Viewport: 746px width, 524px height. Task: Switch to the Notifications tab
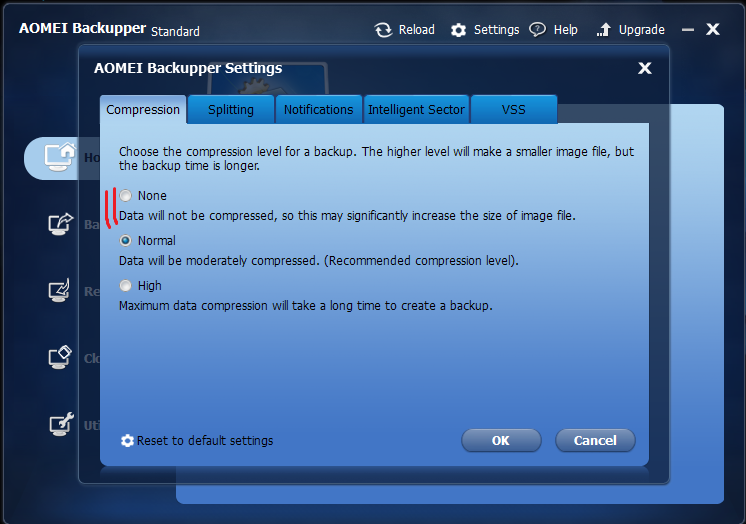[x=319, y=109]
